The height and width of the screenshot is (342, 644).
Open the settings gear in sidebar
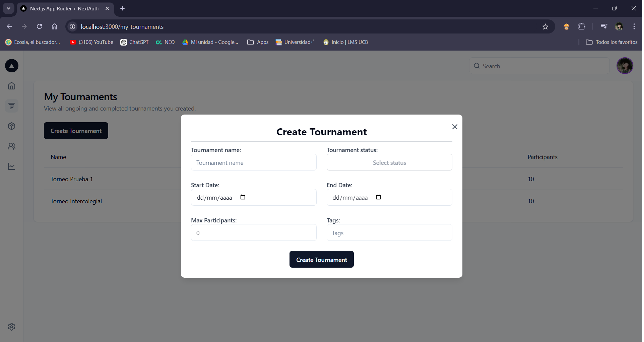(12, 327)
